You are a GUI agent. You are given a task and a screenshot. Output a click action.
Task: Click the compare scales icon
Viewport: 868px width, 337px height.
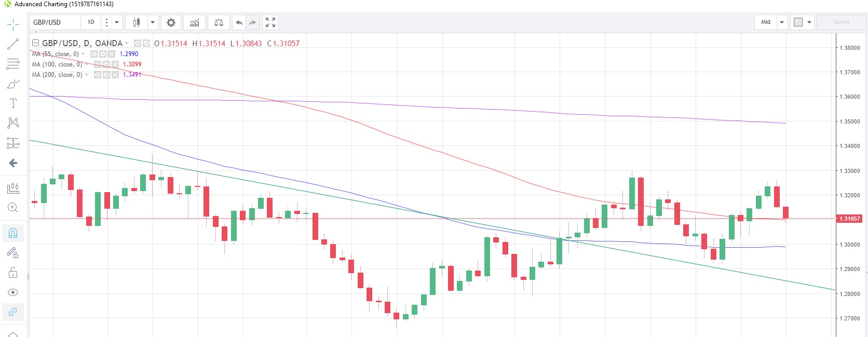coord(219,22)
